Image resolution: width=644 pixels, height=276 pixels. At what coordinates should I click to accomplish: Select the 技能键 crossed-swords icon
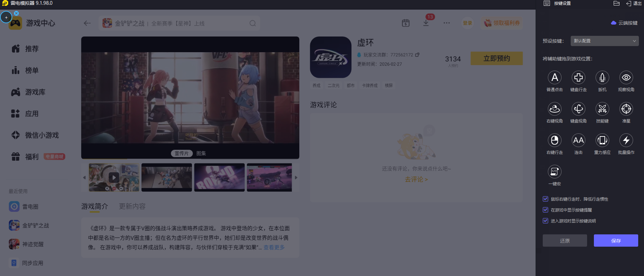(602, 109)
